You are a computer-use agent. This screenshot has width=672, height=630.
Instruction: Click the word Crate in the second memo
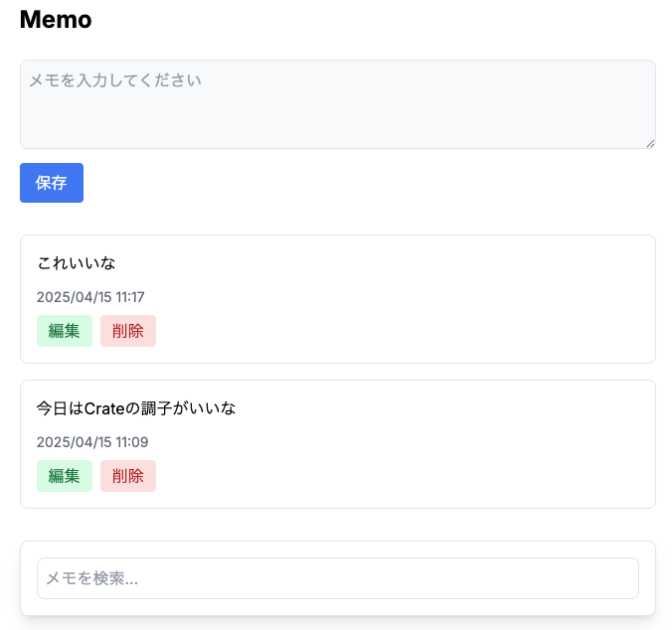104,408
